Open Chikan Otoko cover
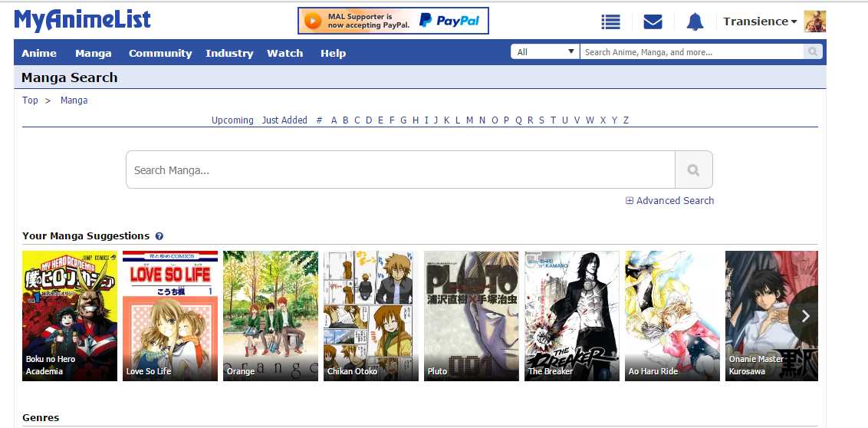The image size is (868, 428). tap(371, 315)
